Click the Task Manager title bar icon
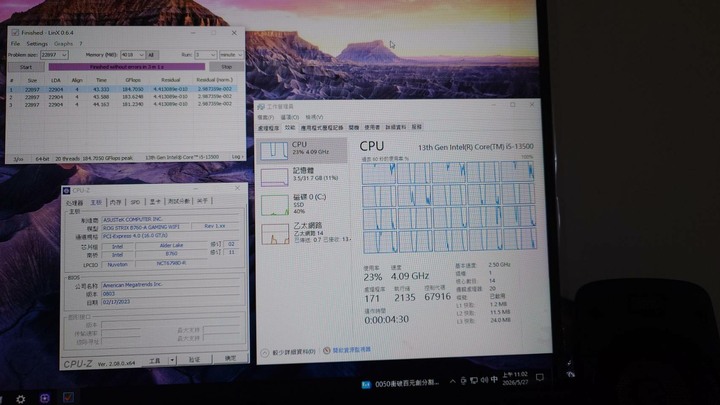 tap(261, 107)
